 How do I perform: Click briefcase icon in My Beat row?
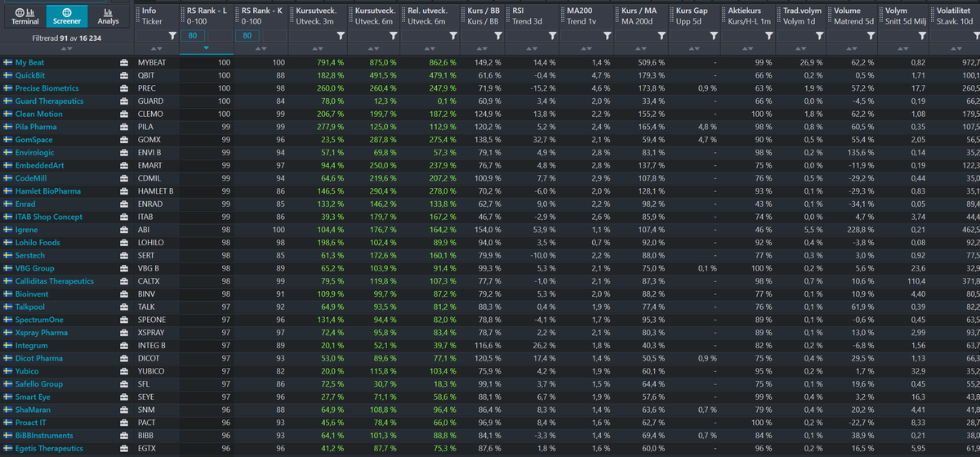pyautogui.click(x=123, y=62)
